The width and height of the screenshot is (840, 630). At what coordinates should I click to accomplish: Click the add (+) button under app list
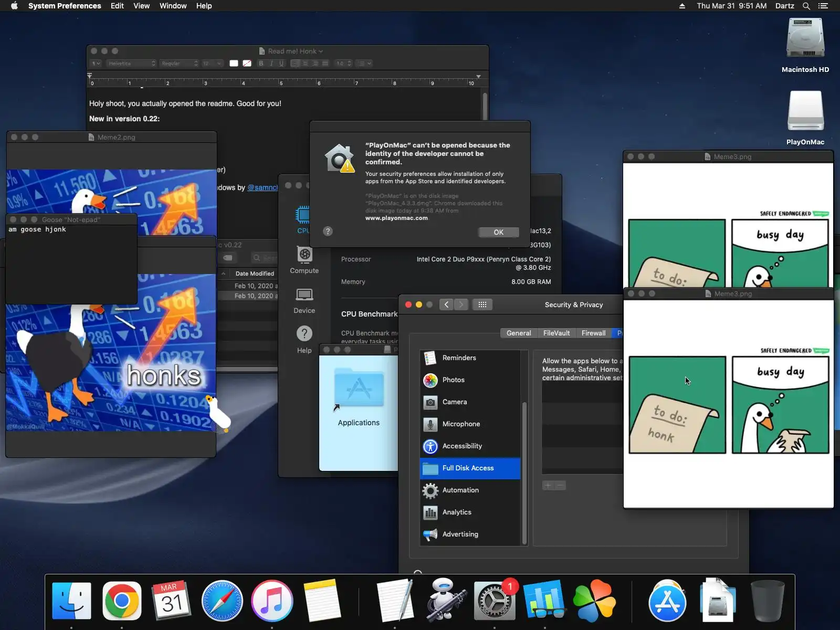548,486
